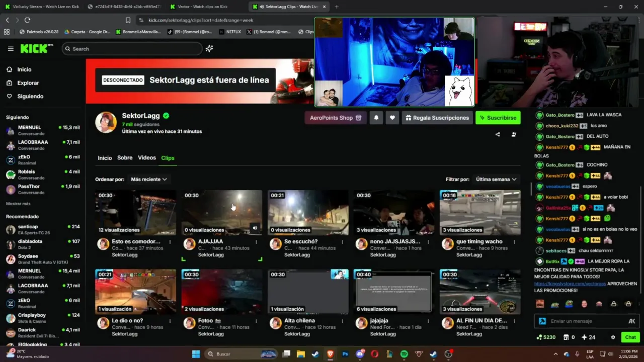Click the bookmark icon in address bar

tap(128, 20)
